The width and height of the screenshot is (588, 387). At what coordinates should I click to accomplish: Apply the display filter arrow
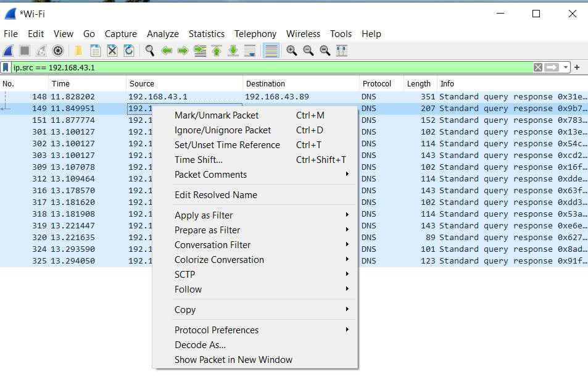point(551,67)
